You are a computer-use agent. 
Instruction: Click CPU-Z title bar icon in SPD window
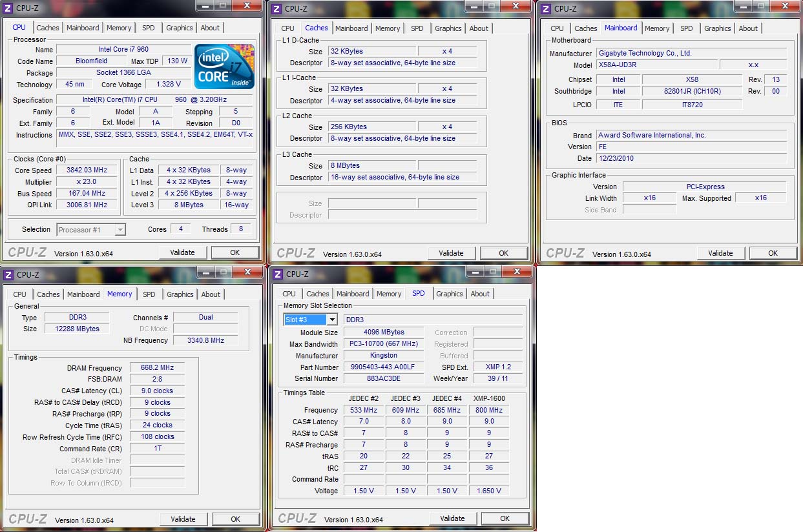pyautogui.click(x=277, y=274)
